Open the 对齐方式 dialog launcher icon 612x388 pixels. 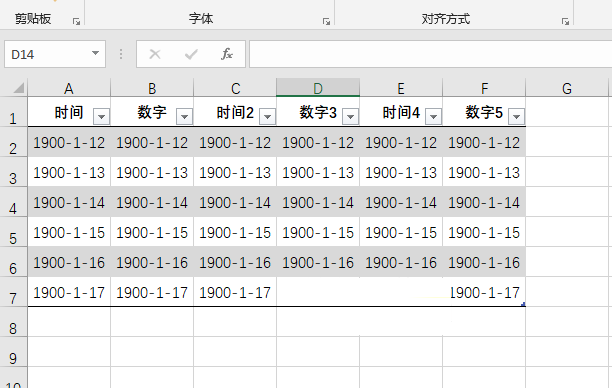click(x=565, y=21)
